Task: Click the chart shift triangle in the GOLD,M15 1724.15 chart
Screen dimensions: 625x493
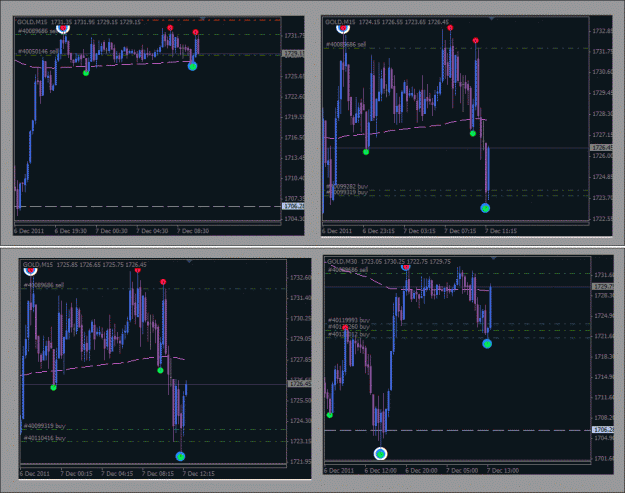Action: [x=491, y=18]
